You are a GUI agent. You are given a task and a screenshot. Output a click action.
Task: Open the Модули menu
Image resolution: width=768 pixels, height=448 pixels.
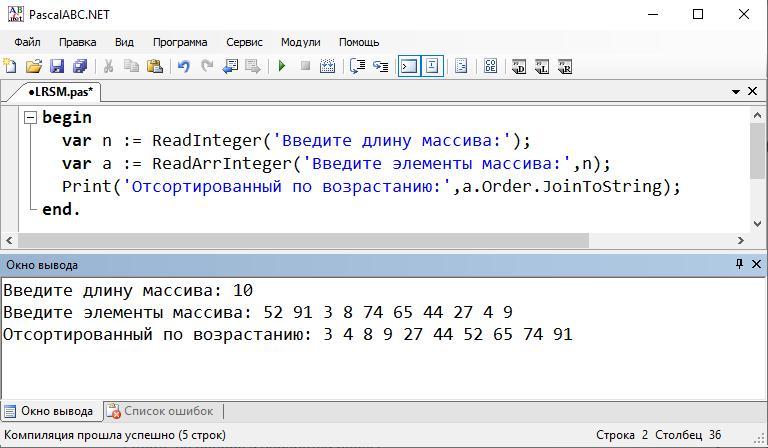[x=301, y=42]
